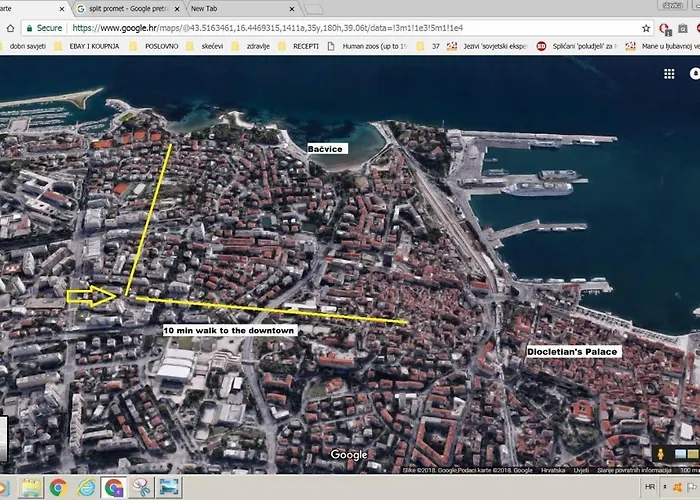This screenshot has width=700, height=500.
Task: Open the 'Human zoos' bookmark
Action: click(x=367, y=46)
